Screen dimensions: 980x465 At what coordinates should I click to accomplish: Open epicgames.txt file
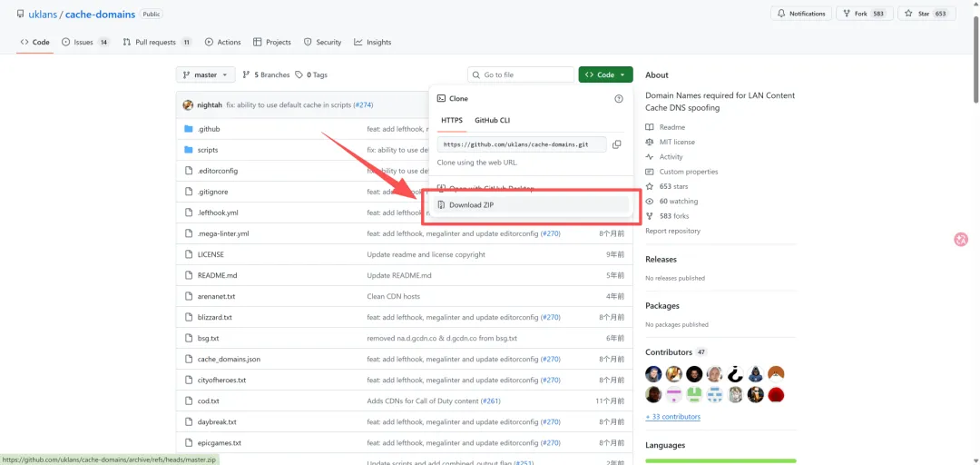pyautogui.click(x=220, y=442)
